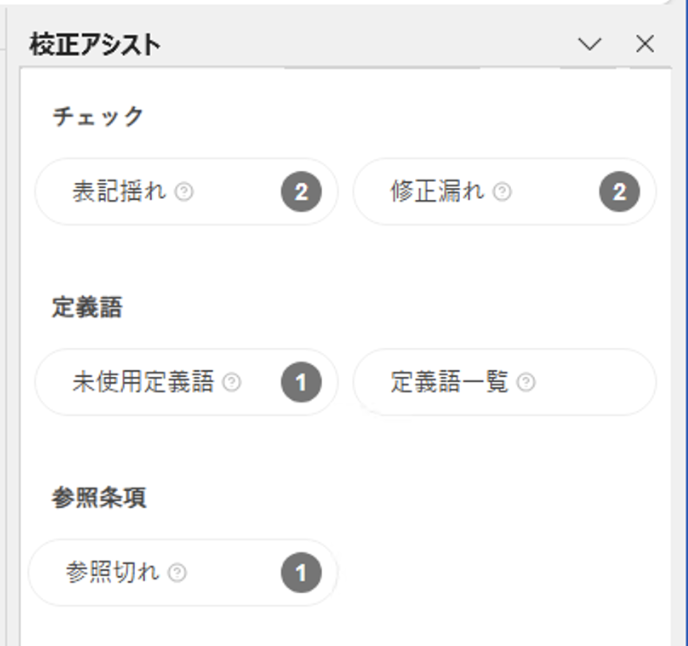Click the 参照切れ button
Image resolution: width=688 pixels, height=646 pixels.
pyautogui.click(x=112, y=573)
